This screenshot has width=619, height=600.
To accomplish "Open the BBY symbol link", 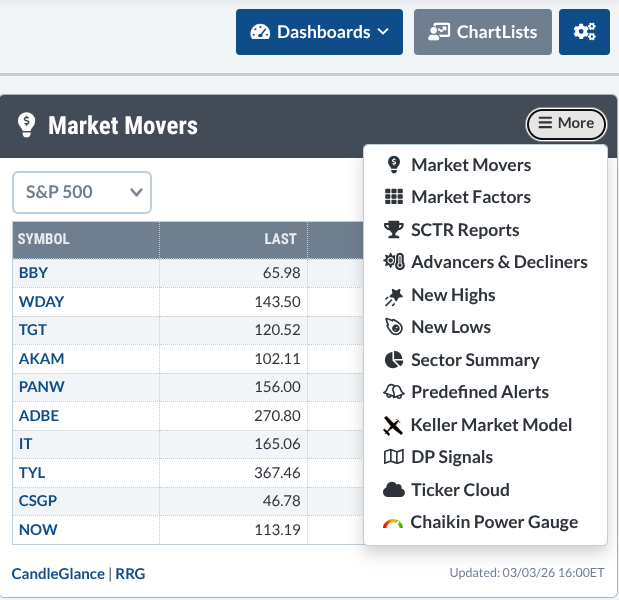I will tap(33, 273).
